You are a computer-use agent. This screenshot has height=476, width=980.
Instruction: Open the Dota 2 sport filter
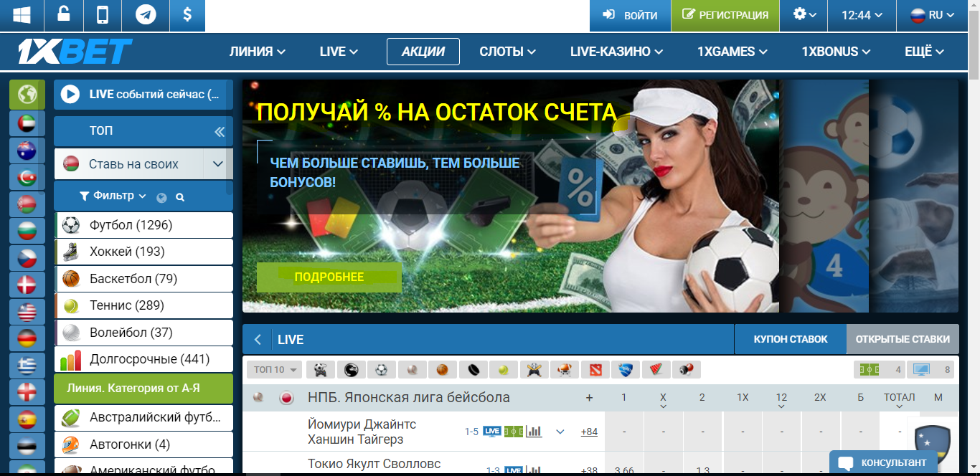(x=597, y=369)
